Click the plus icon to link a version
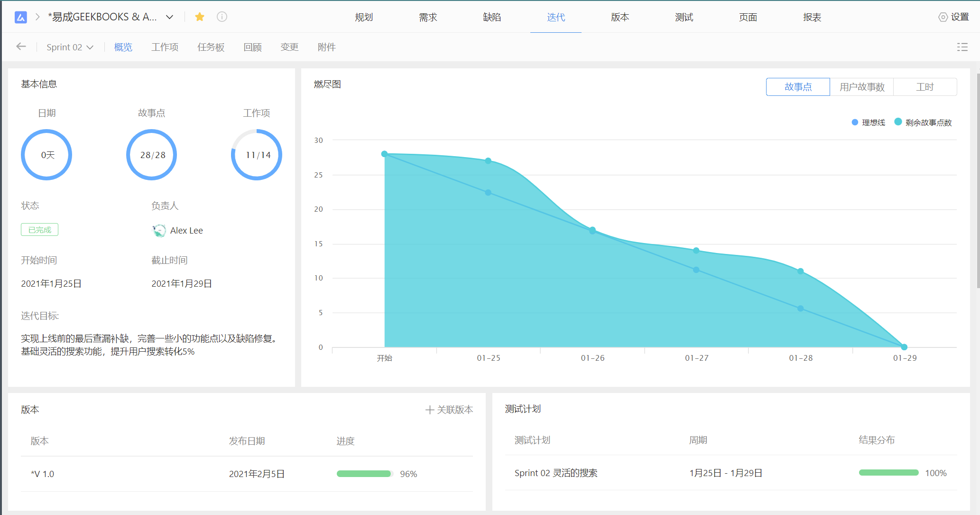The height and width of the screenshot is (515, 980). (x=430, y=410)
